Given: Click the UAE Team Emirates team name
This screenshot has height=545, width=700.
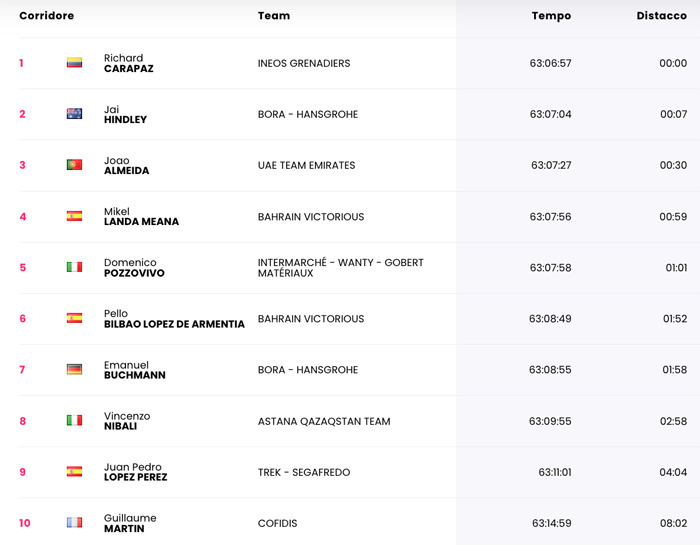Looking at the screenshot, I should [x=306, y=165].
